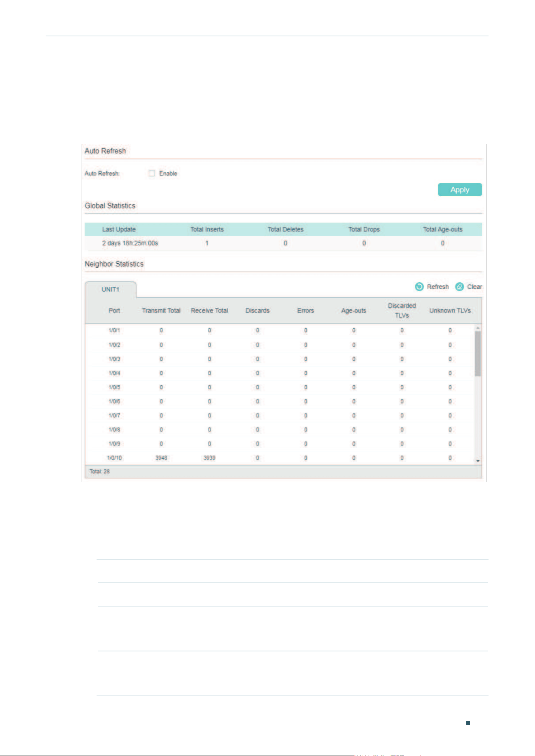Click the Clear link text
535x756 pixels.
coord(474,287)
